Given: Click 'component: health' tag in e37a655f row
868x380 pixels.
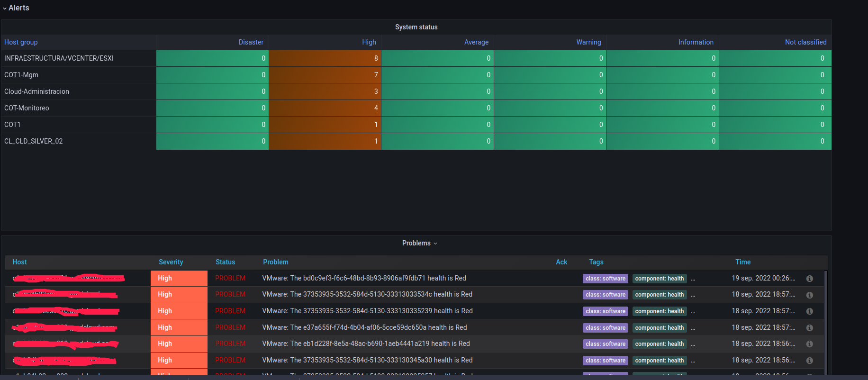Looking at the screenshot, I should pyautogui.click(x=659, y=328).
